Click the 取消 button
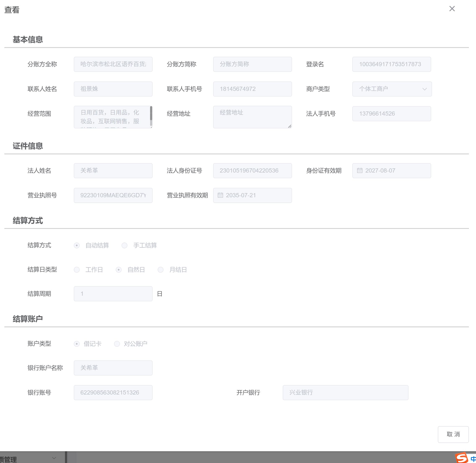 (x=453, y=434)
